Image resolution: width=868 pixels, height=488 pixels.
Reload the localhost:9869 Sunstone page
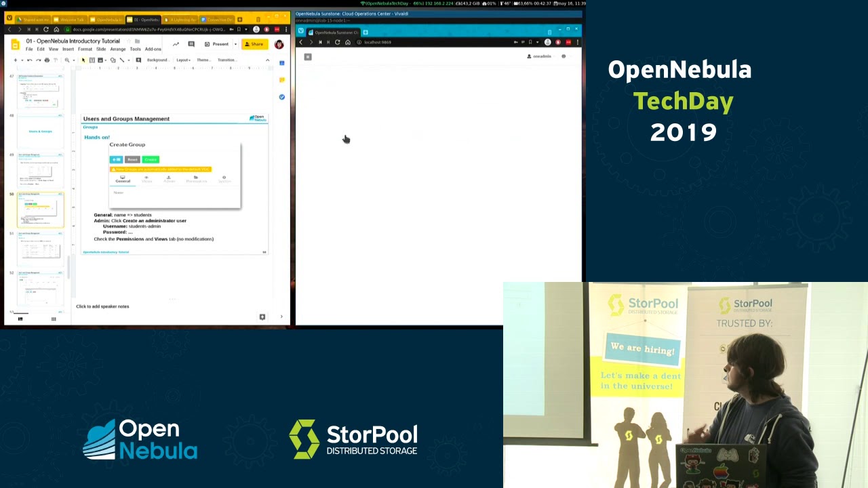click(x=337, y=42)
